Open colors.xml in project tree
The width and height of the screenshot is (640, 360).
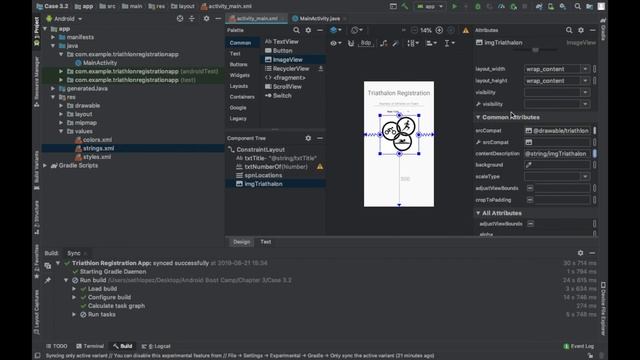pyautogui.click(x=97, y=140)
